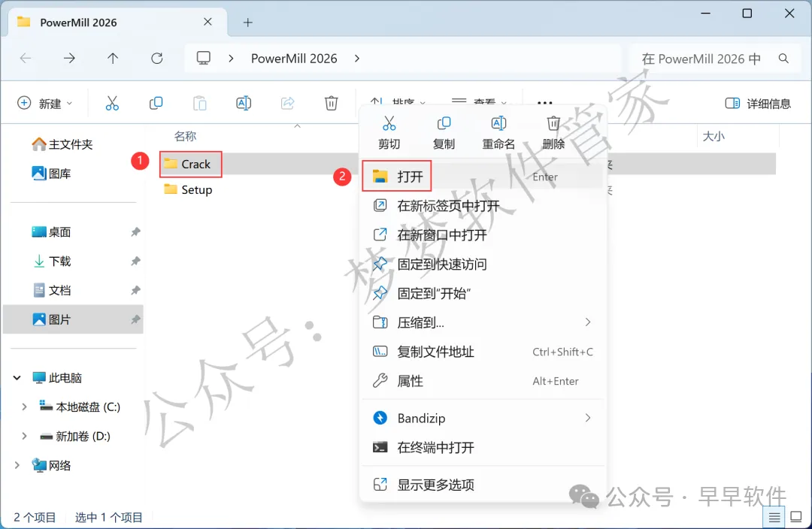Choose Open in new window (在新窗口中打开)
812x529 pixels.
pos(482,235)
